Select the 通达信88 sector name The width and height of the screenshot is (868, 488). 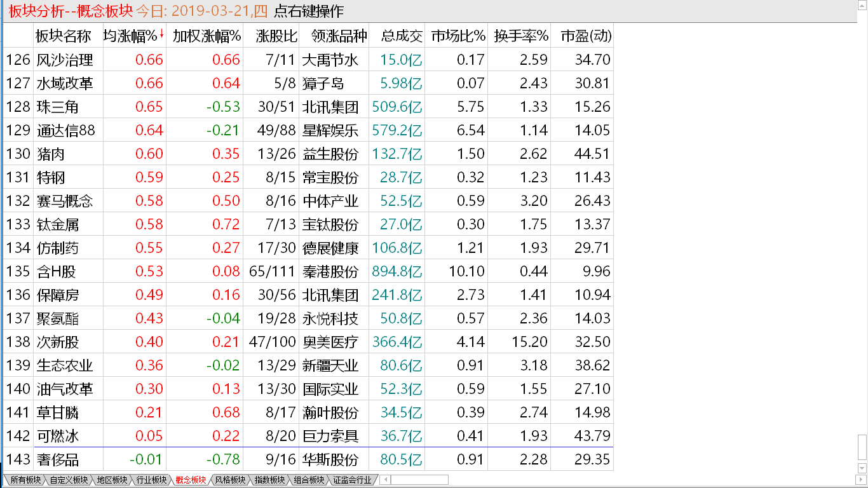point(66,130)
